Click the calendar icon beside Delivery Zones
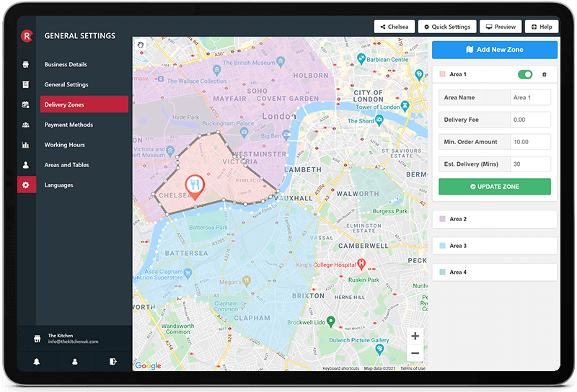The height and width of the screenshot is (392, 577). (x=26, y=104)
